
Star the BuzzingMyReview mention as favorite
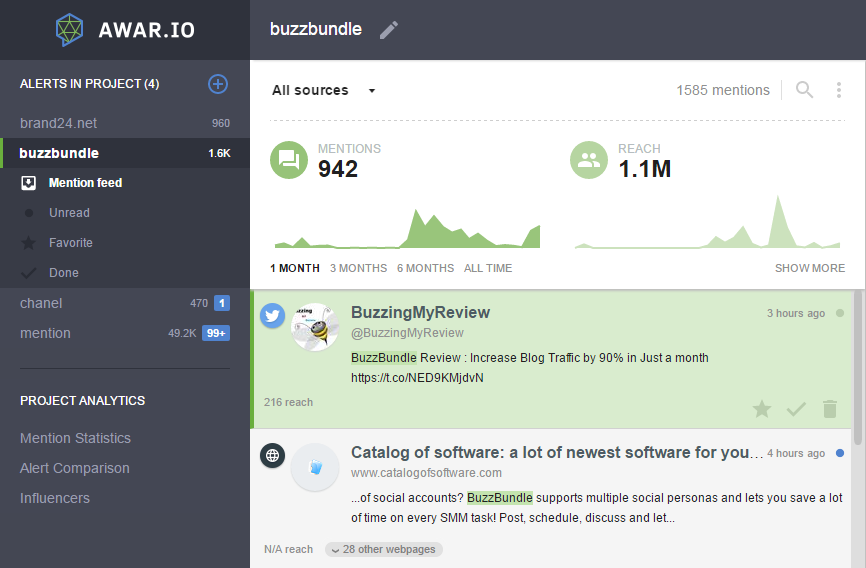(x=762, y=409)
